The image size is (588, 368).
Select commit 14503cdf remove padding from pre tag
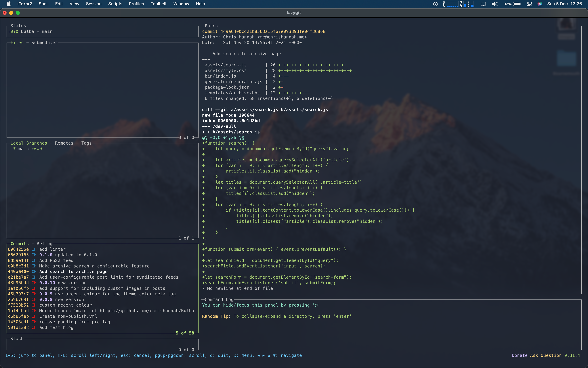tap(103, 322)
